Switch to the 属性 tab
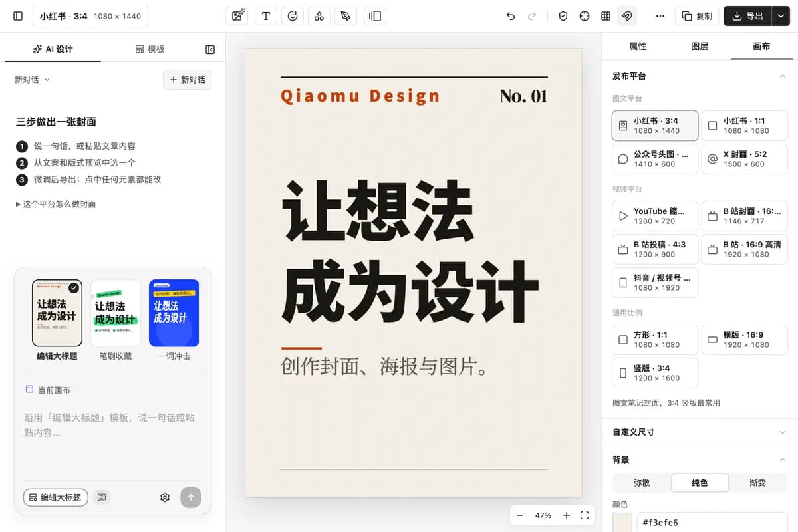Screen dimensions: 798x532 pyautogui.click(x=638, y=47)
